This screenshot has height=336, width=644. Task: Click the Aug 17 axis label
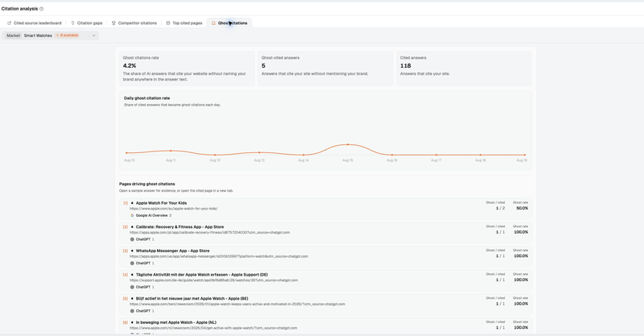pyautogui.click(x=436, y=160)
